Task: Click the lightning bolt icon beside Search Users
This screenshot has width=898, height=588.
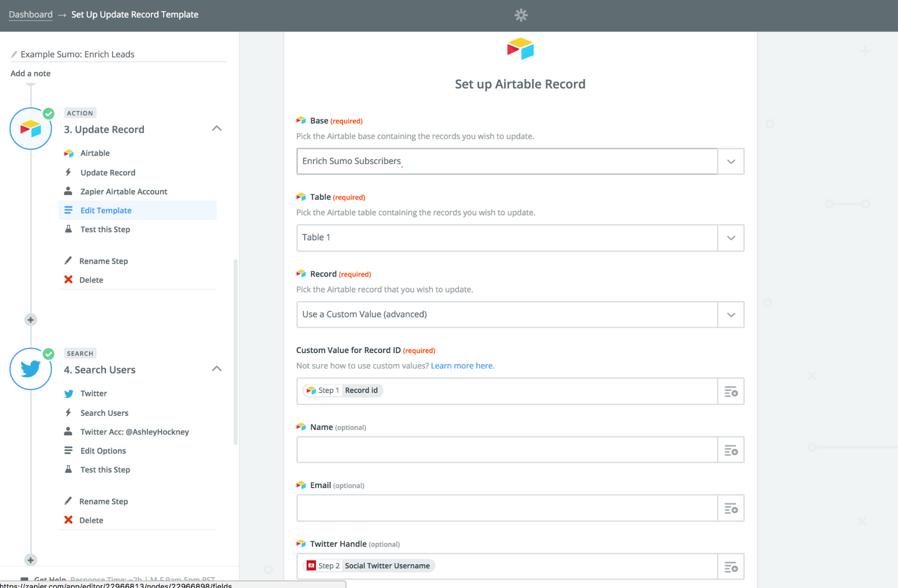Action: click(x=68, y=412)
